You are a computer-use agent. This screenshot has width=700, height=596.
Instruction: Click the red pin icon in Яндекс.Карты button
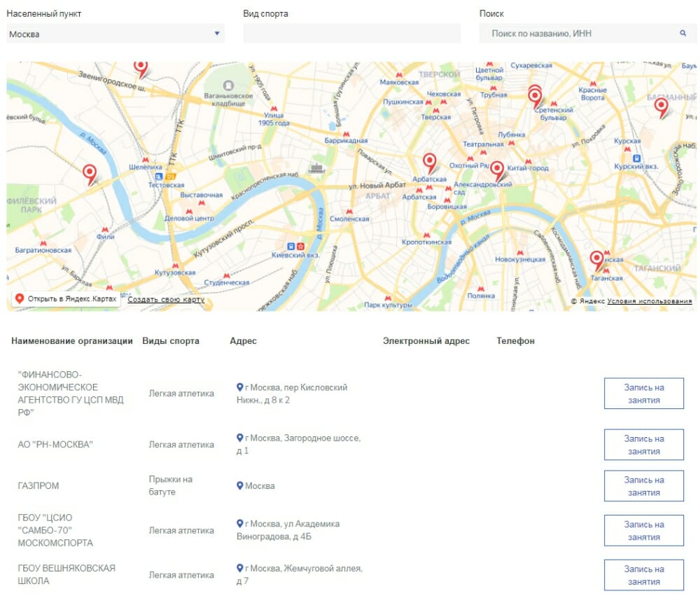point(19,298)
